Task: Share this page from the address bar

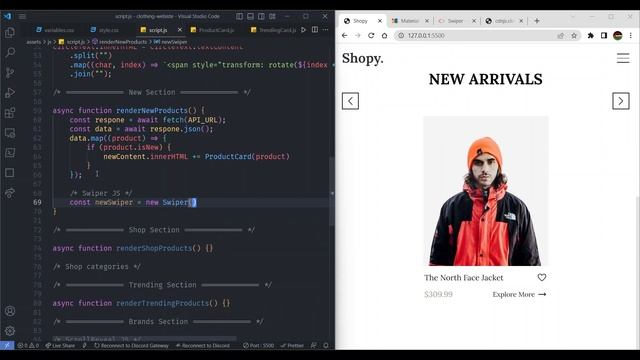Action: pos(560,36)
